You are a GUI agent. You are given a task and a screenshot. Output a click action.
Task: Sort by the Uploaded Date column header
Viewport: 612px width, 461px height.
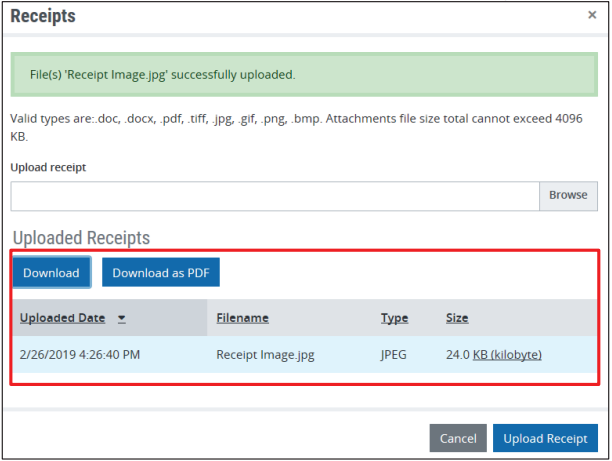pos(62,318)
